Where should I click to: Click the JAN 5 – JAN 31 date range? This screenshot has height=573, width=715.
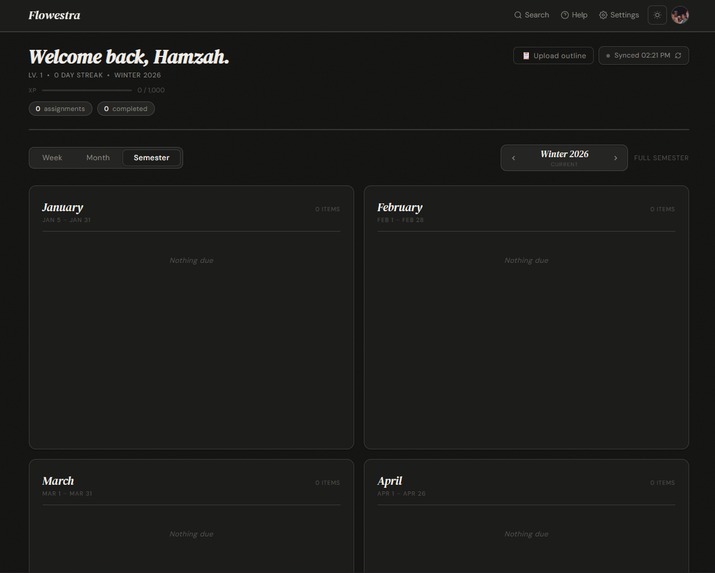pyautogui.click(x=67, y=220)
